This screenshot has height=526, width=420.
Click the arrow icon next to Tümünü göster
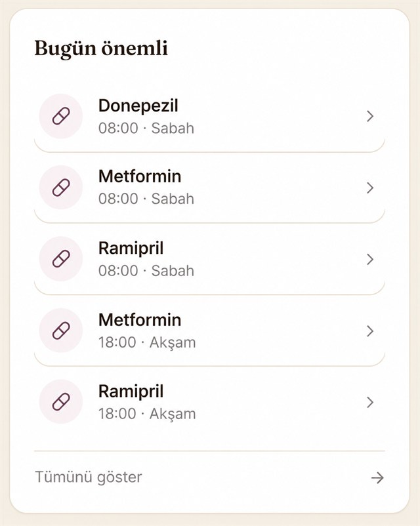(377, 477)
